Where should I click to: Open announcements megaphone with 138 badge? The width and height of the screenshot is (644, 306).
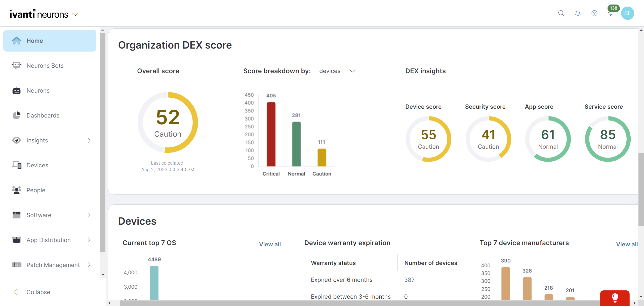click(x=611, y=13)
